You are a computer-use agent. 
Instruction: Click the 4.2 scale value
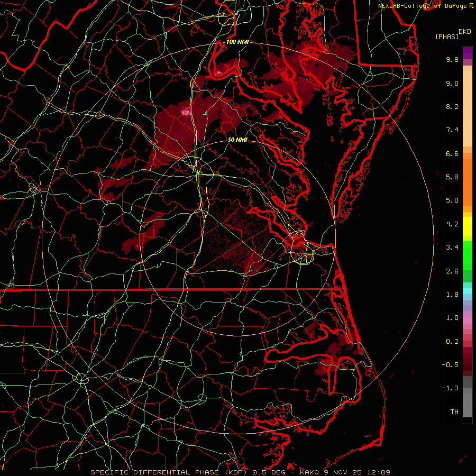pos(452,224)
